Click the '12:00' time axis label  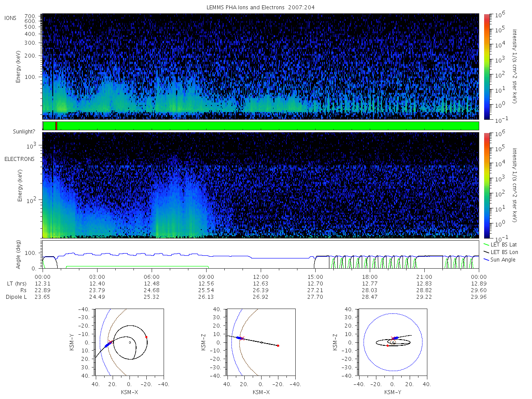[x=261, y=277]
